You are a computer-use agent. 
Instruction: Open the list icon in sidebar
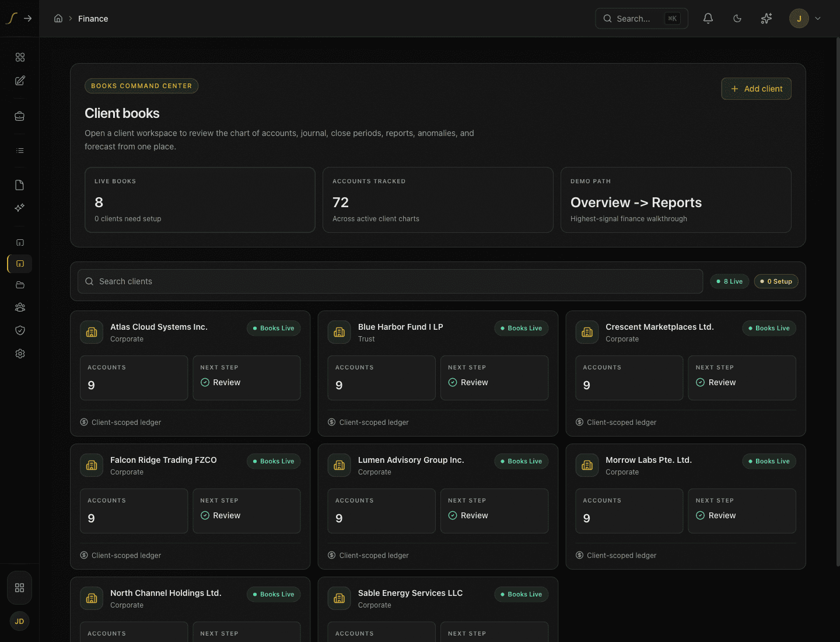click(20, 151)
